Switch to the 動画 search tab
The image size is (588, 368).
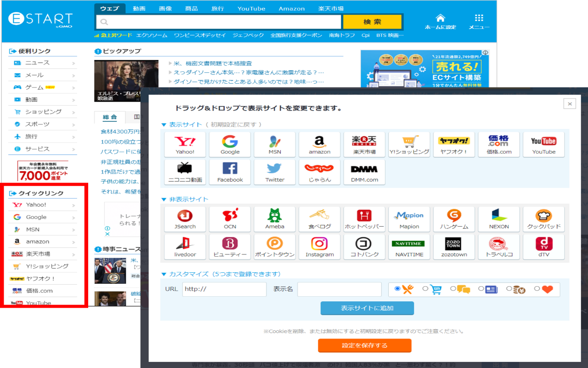click(139, 9)
